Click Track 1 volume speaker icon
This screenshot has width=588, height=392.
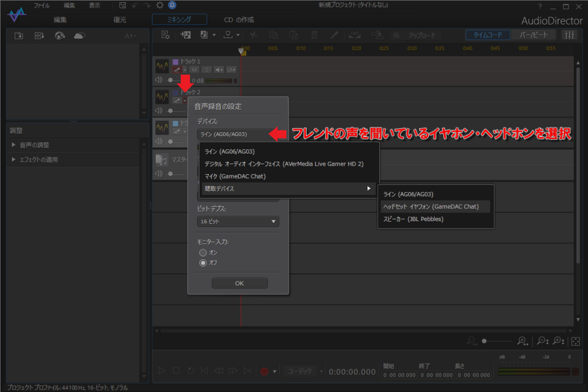tap(159, 80)
